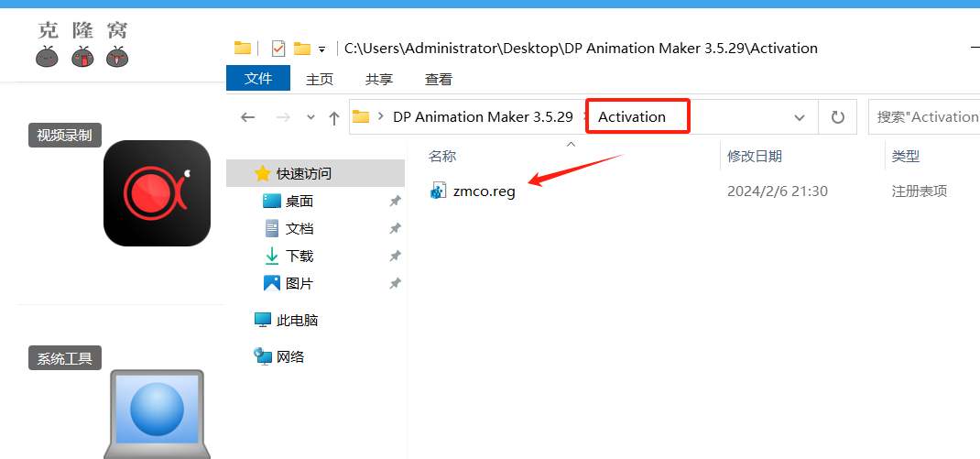
Task: Sort by 名称 column header
Action: 441,157
